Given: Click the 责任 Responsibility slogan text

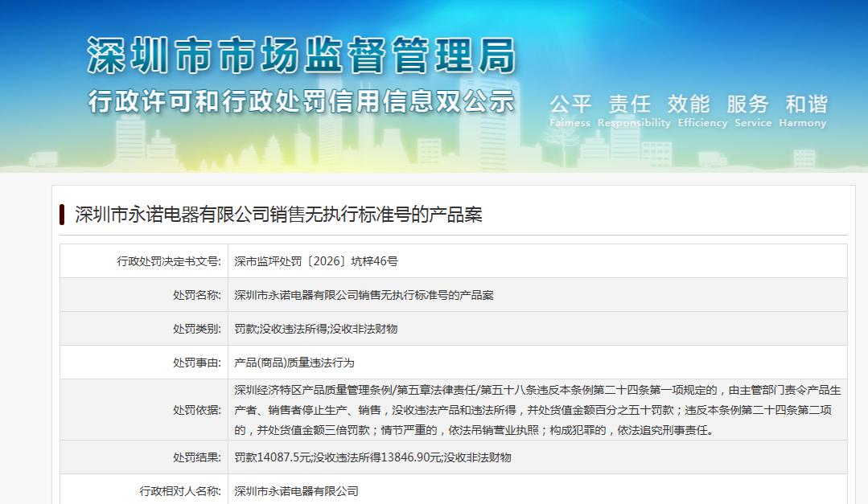Looking at the screenshot, I should 634,111.
